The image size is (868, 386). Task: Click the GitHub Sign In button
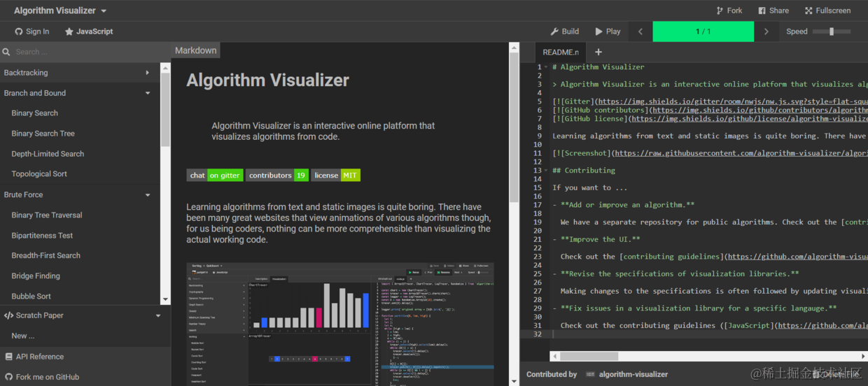coord(32,31)
